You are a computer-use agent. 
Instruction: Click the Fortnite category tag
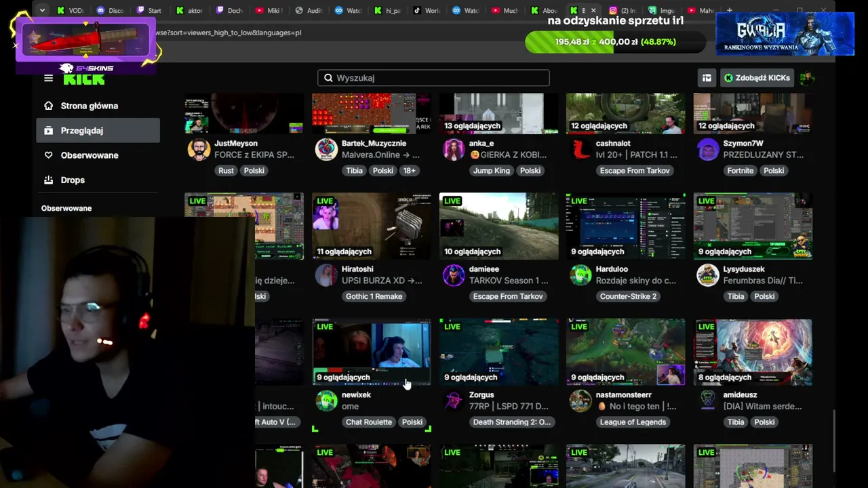coord(741,171)
